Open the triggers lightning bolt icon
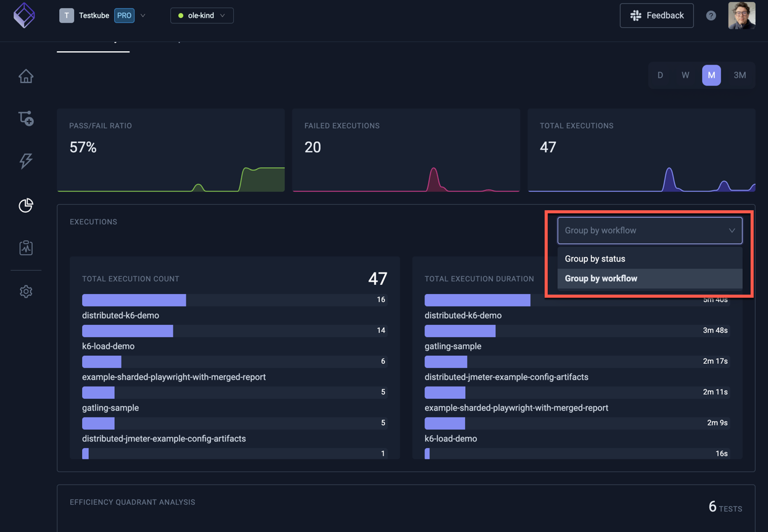This screenshot has width=768, height=532. click(26, 161)
